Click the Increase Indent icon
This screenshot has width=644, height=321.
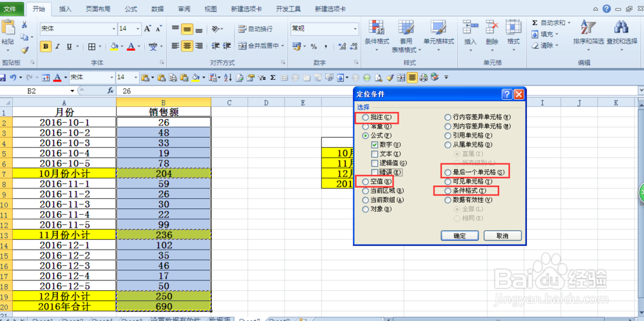pos(226,46)
